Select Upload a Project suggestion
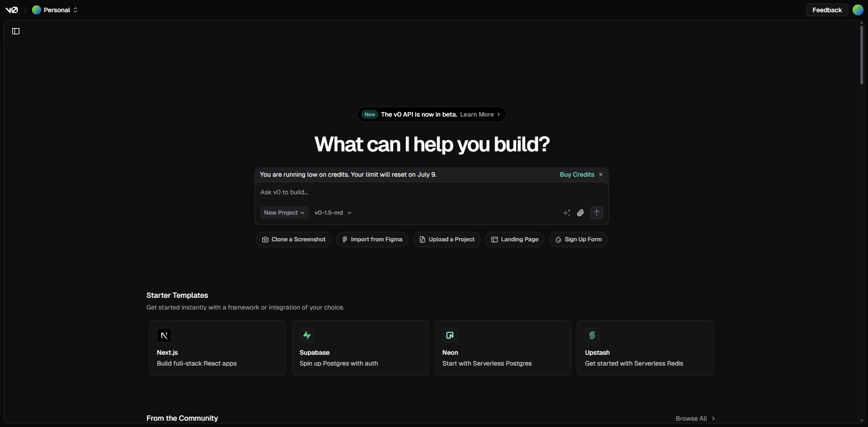The image size is (868, 427). [447, 239]
